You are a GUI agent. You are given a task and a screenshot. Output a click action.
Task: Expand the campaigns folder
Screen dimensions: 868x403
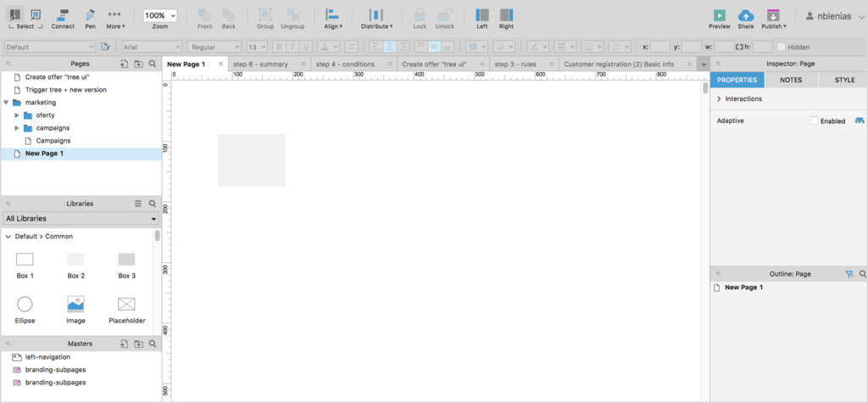(x=17, y=128)
